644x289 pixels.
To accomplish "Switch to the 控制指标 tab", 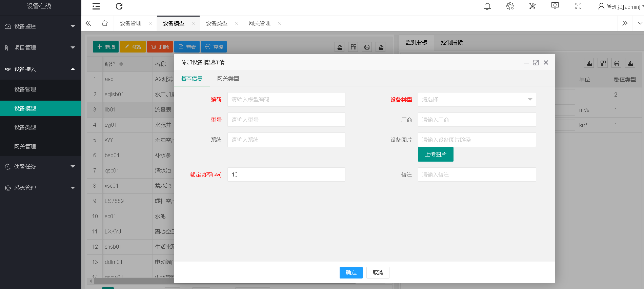I will [x=452, y=42].
